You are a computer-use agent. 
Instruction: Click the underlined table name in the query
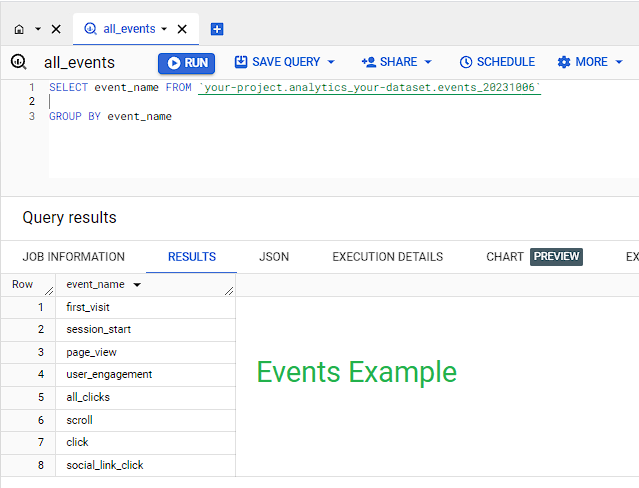(x=369, y=88)
